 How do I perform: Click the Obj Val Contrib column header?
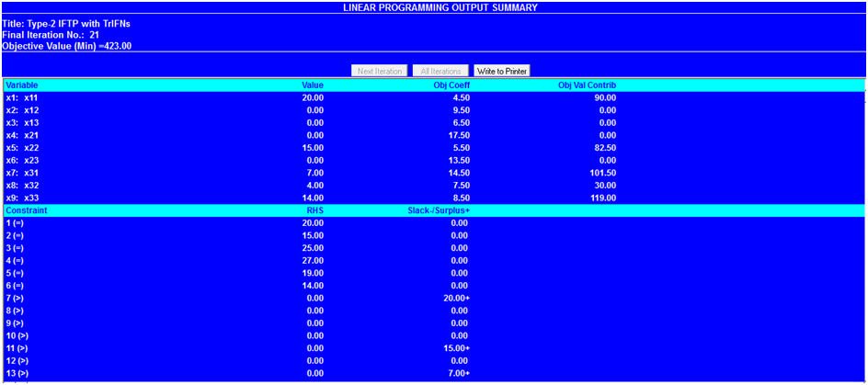(x=587, y=85)
